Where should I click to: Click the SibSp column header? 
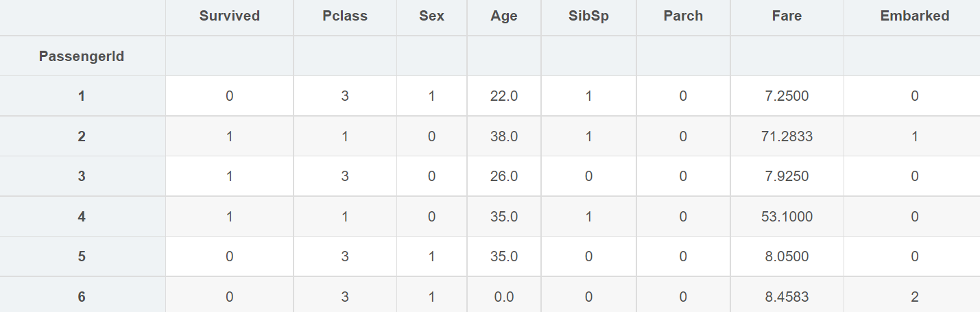coord(588,16)
